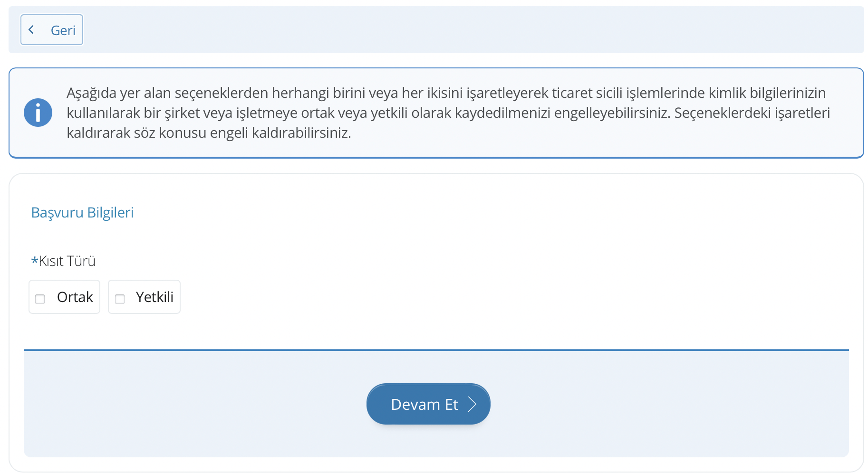Click blank form area right of Yetkili option
Screen dimensions: 868x473
pyautogui.click(x=475, y=297)
